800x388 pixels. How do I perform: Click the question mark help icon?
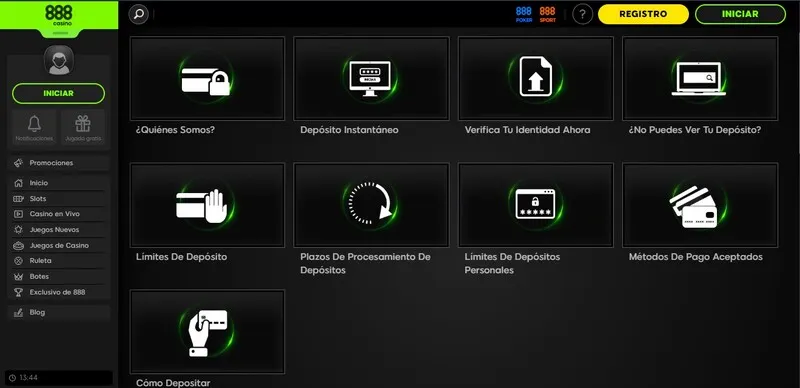click(x=583, y=14)
